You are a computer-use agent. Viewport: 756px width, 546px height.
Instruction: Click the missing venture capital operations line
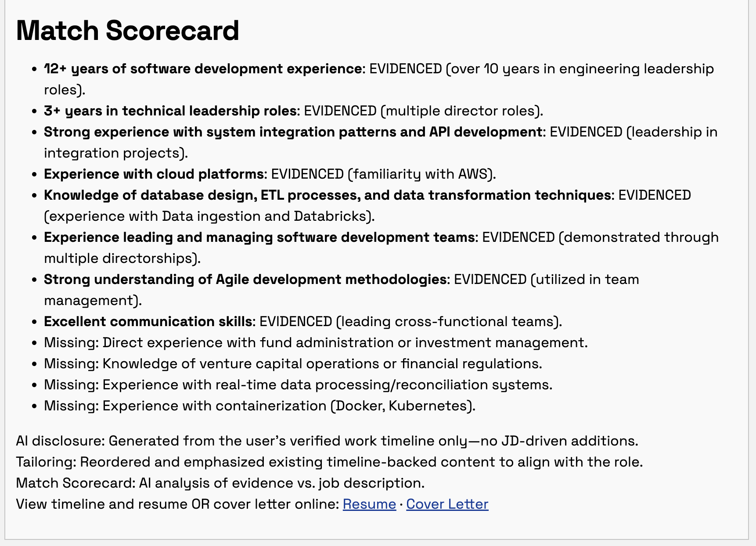[x=293, y=364]
